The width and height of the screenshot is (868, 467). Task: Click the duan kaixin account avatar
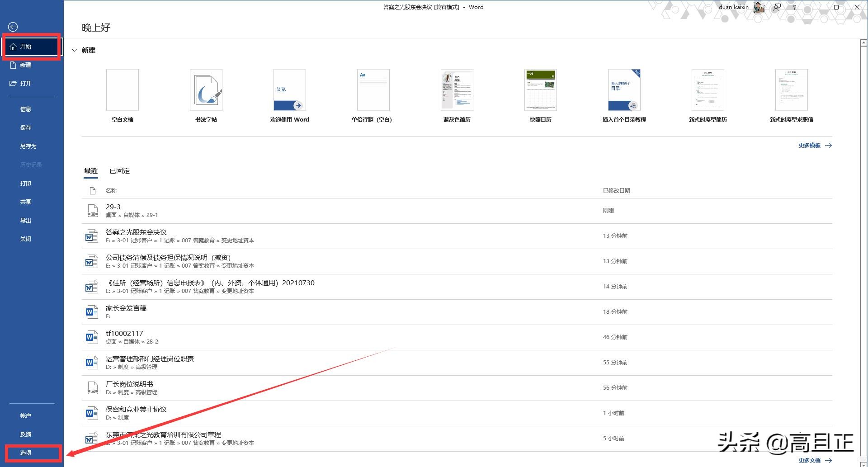759,7
